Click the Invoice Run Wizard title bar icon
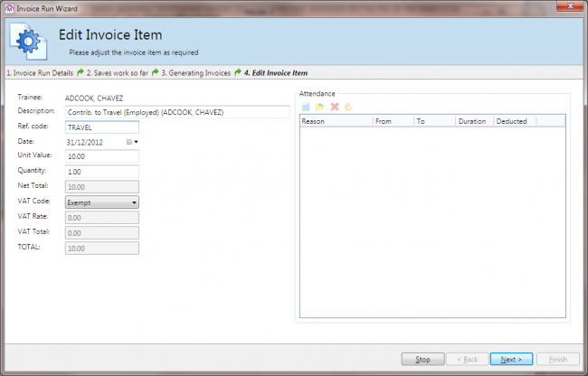This screenshot has height=376, width=588. click(x=7, y=6)
